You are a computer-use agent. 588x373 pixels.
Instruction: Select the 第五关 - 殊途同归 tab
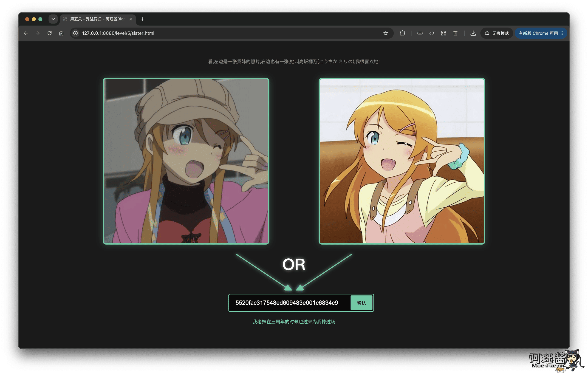click(x=97, y=19)
